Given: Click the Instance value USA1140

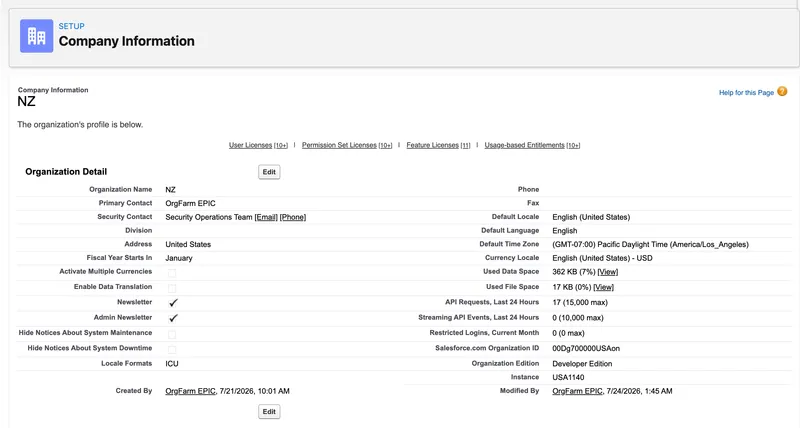Looking at the screenshot, I should point(568,377).
